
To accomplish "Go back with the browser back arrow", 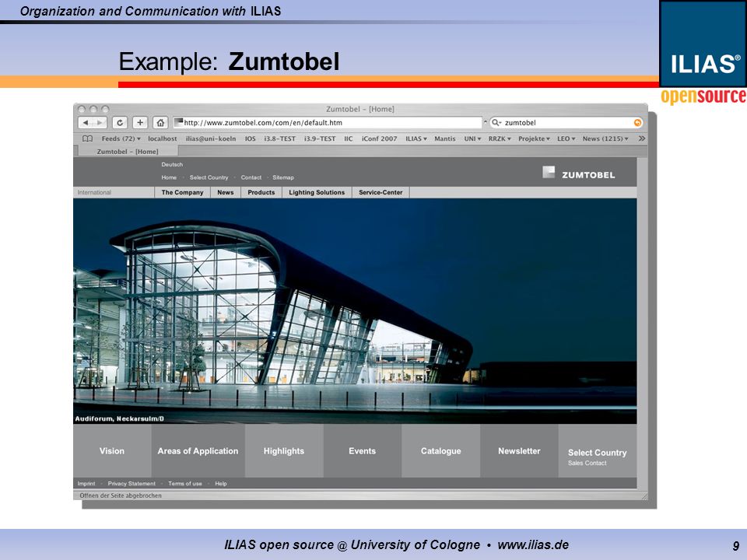I will 86,123.
